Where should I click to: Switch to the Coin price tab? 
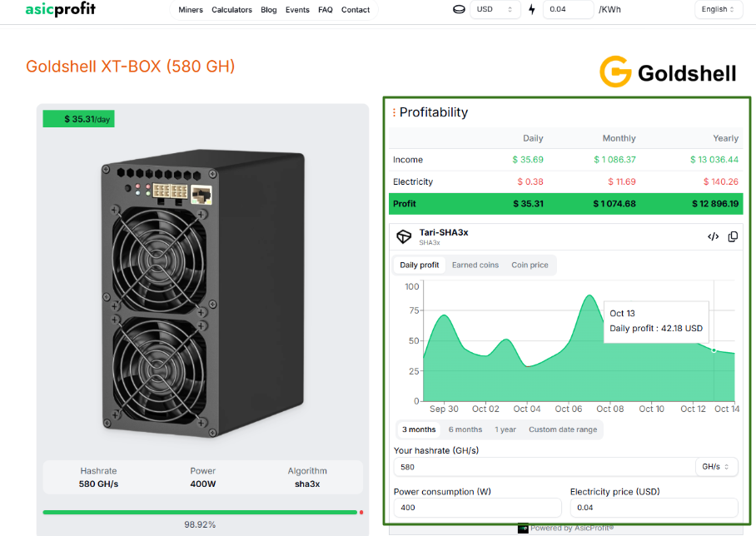tap(530, 266)
